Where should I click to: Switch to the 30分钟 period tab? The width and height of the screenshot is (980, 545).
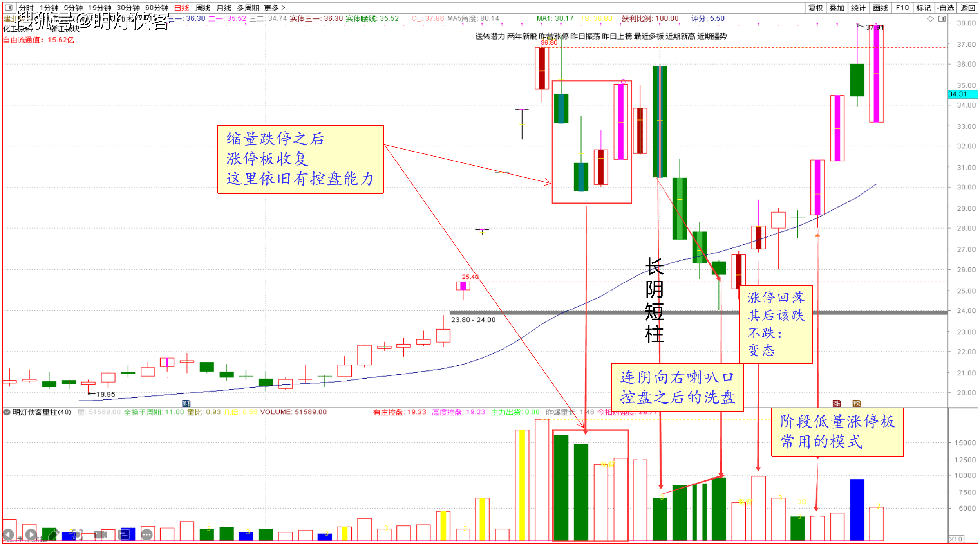pyautogui.click(x=128, y=8)
